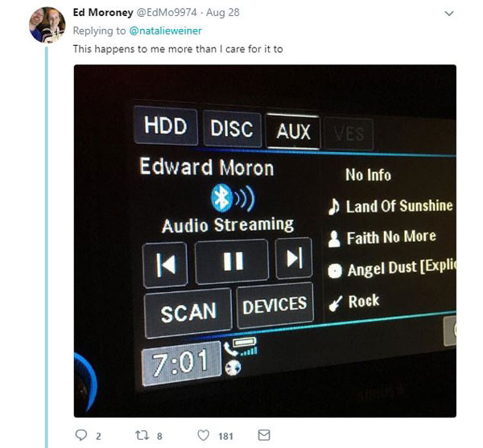Select the AUX source tab

(293, 131)
